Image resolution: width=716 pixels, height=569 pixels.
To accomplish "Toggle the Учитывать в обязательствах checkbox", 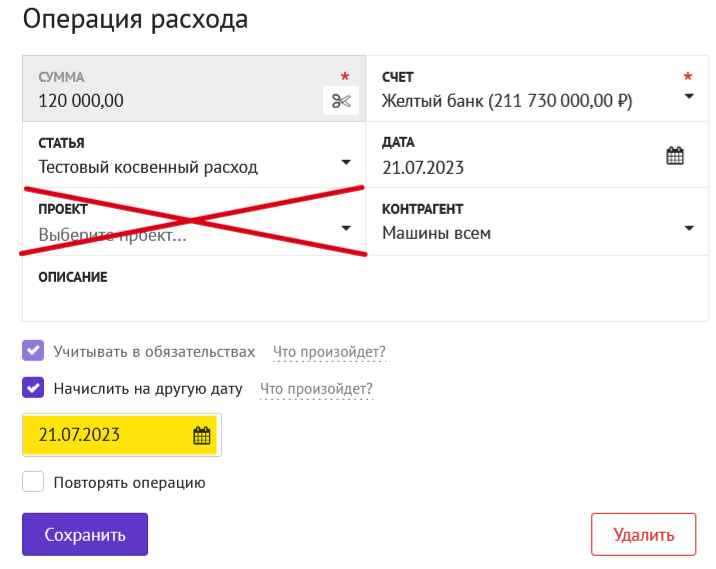I will pos(34,351).
